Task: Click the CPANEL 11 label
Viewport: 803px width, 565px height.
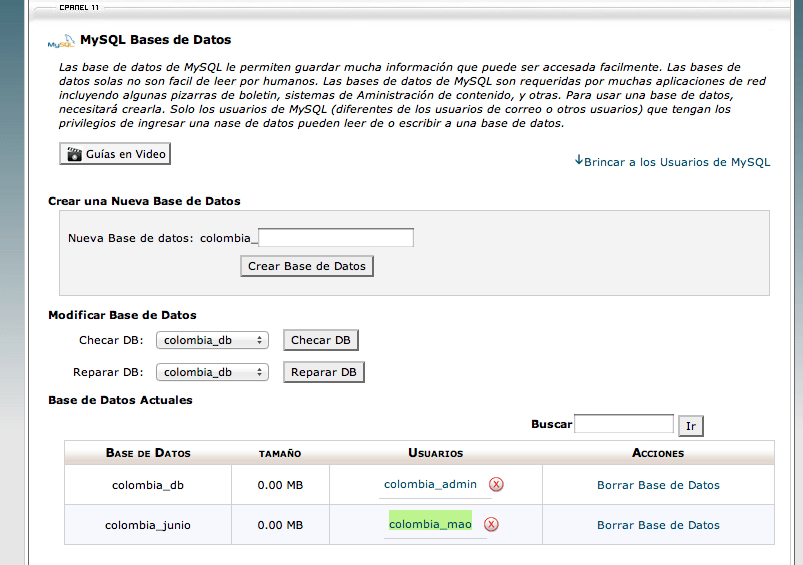Action: pos(79,8)
